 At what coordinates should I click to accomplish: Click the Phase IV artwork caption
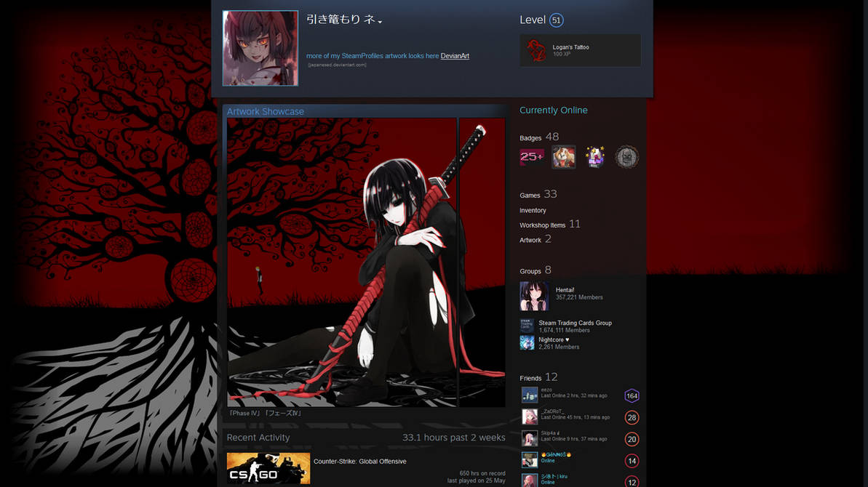click(265, 414)
